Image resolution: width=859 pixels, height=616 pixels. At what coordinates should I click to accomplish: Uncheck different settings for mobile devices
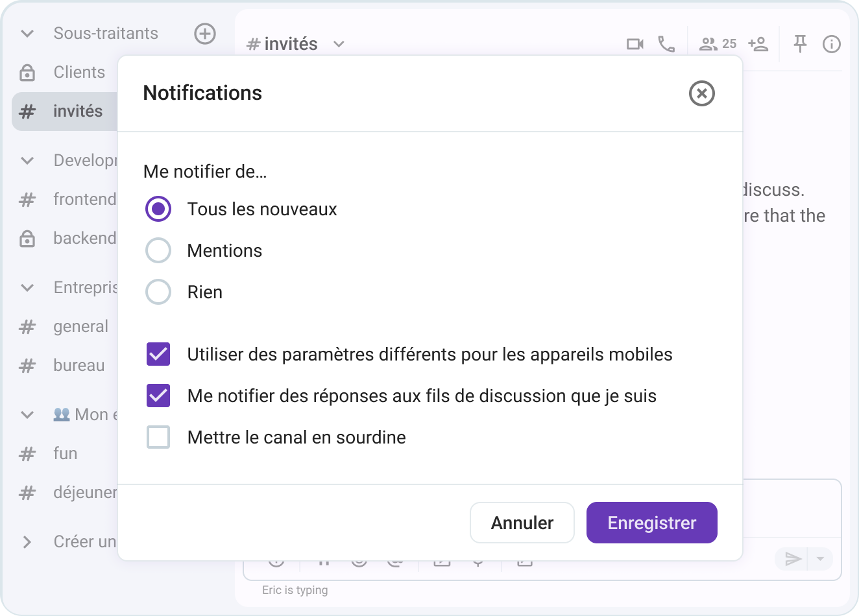click(x=158, y=354)
